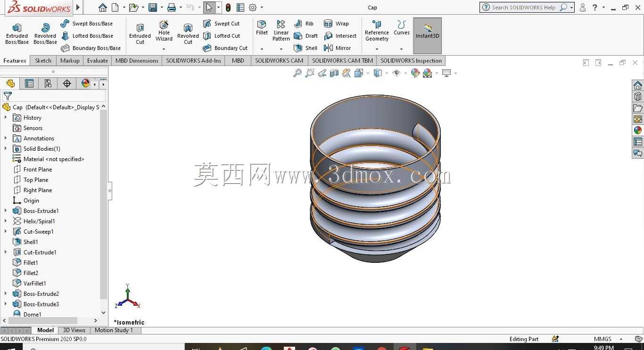Expand the Cut-Sweep1 feature
The image size is (644, 350).
[6, 232]
